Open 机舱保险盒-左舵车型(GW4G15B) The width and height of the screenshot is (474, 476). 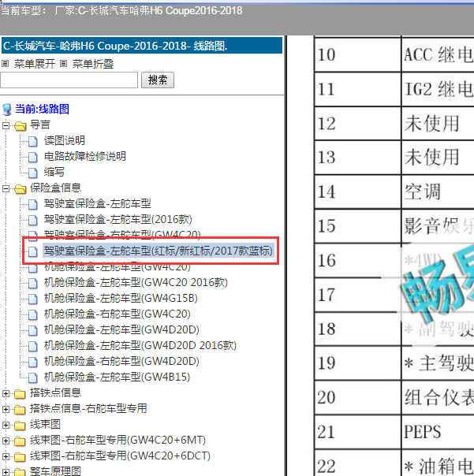pyautogui.click(x=121, y=299)
